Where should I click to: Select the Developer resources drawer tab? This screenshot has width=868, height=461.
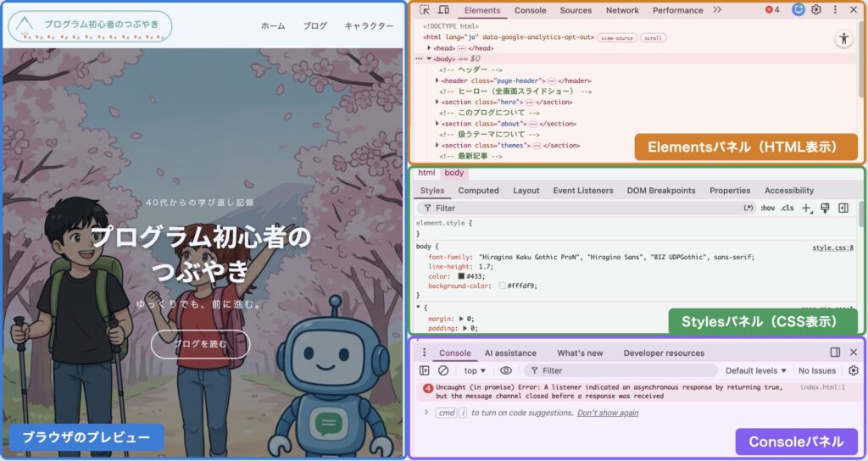664,353
